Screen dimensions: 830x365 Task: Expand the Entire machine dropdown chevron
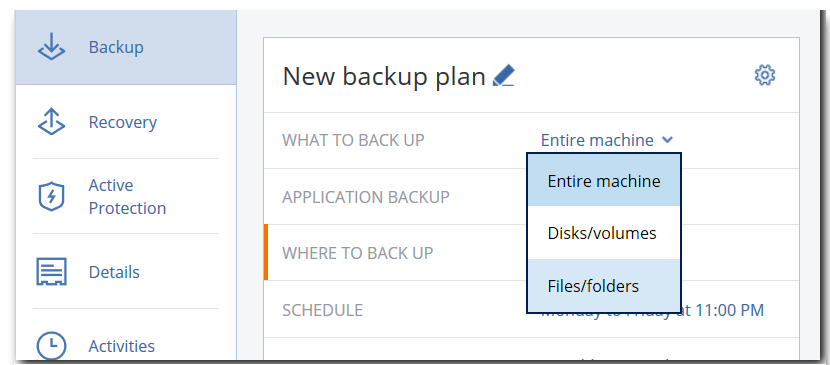(667, 140)
